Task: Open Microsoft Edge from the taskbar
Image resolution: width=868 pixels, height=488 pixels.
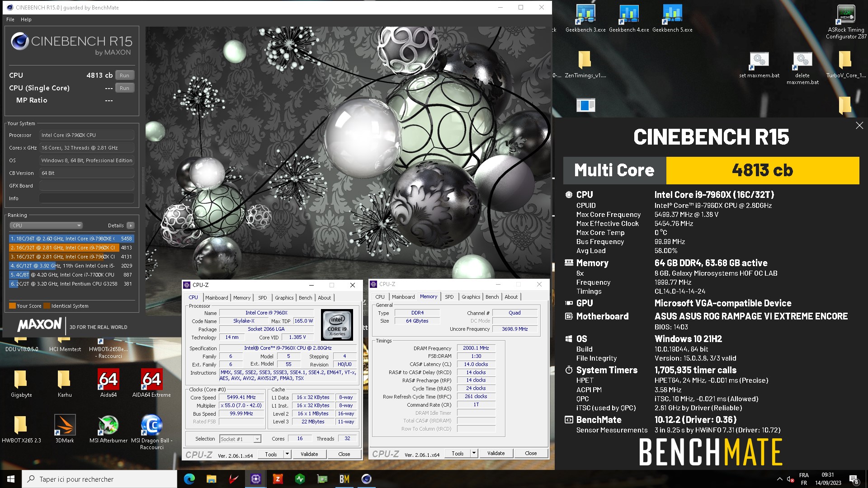Action: pos(189,479)
